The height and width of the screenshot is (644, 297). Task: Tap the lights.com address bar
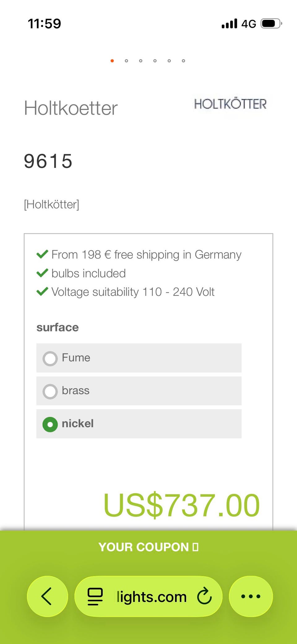point(152,597)
